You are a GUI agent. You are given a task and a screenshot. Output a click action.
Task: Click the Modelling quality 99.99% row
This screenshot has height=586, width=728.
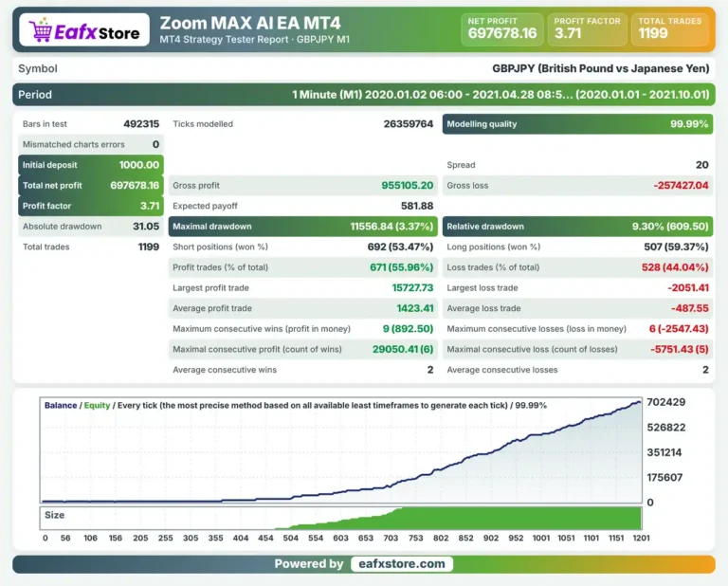point(577,124)
